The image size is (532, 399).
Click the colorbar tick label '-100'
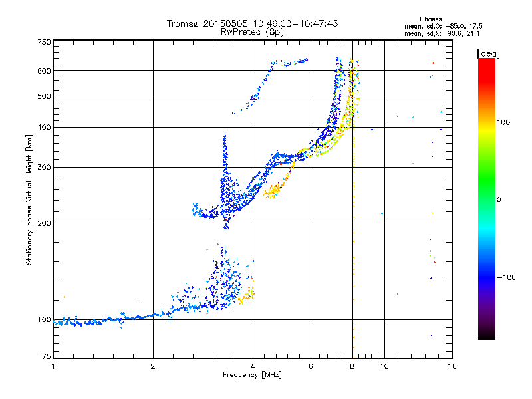click(506, 277)
